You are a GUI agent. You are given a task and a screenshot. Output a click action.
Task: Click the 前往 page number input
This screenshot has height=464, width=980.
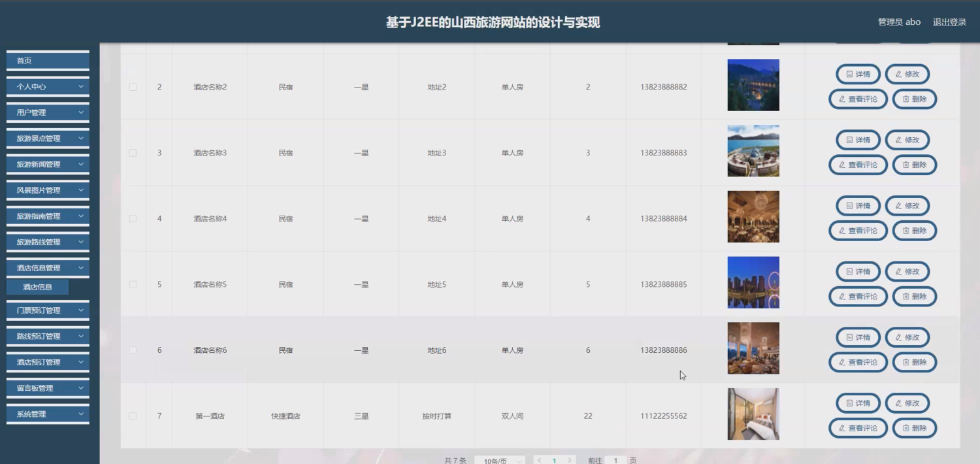(x=615, y=461)
